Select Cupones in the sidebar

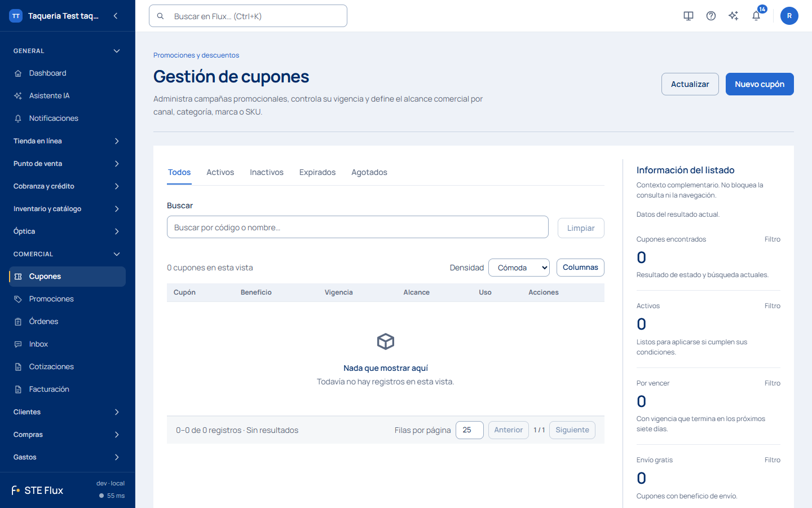click(67, 277)
